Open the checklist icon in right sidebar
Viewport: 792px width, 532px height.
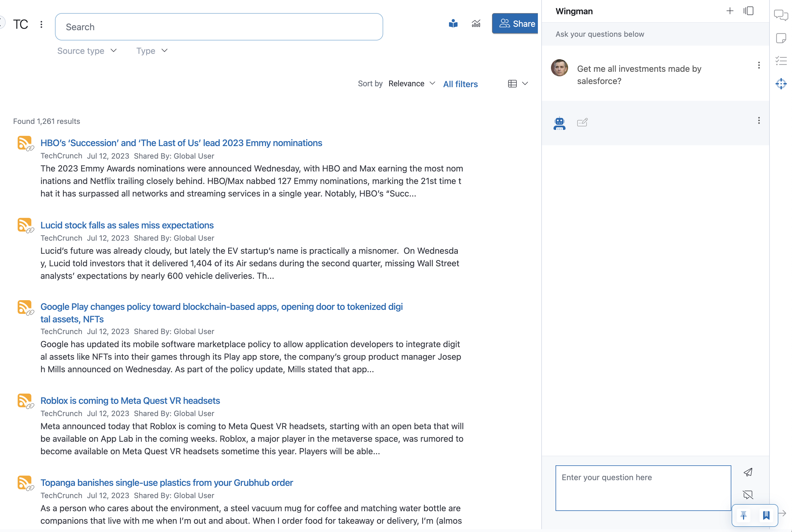click(x=781, y=61)
